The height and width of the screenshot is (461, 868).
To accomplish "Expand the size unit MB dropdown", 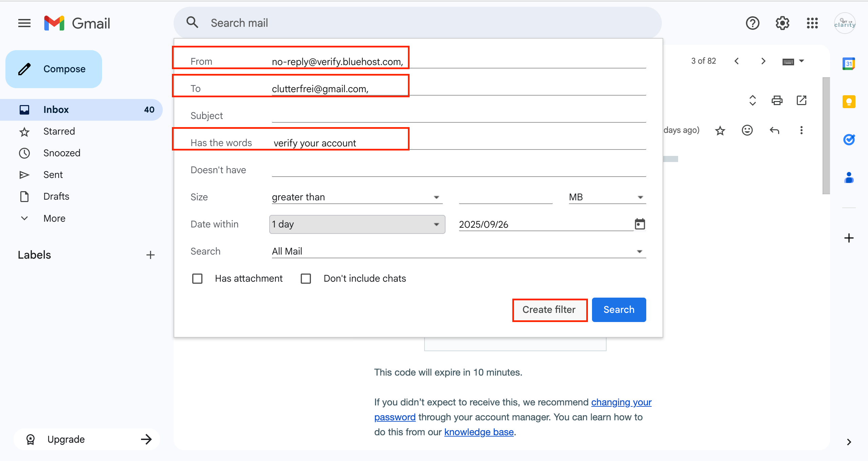I will point(607,197).
